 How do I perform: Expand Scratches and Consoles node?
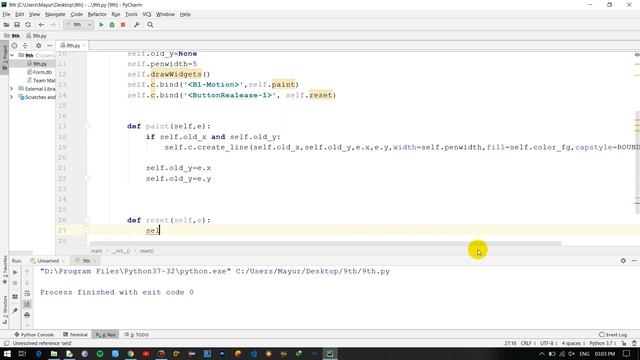12,97
